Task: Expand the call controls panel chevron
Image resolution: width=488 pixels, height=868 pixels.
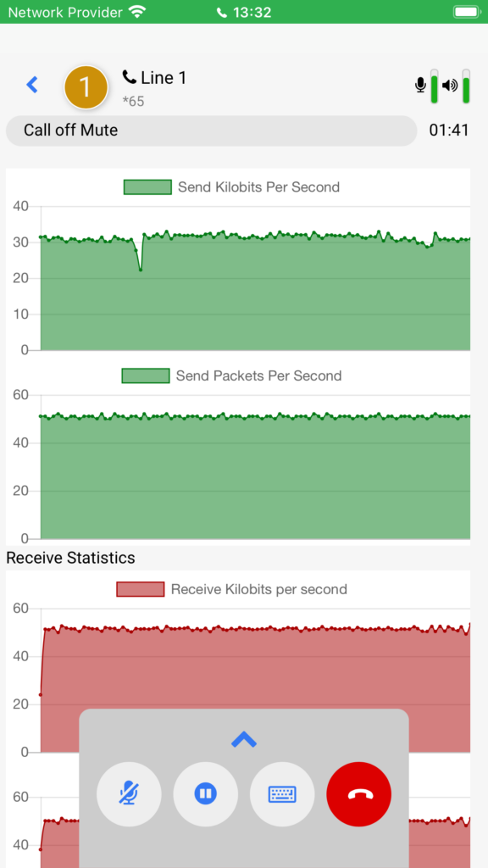Action: click(244, 739)
